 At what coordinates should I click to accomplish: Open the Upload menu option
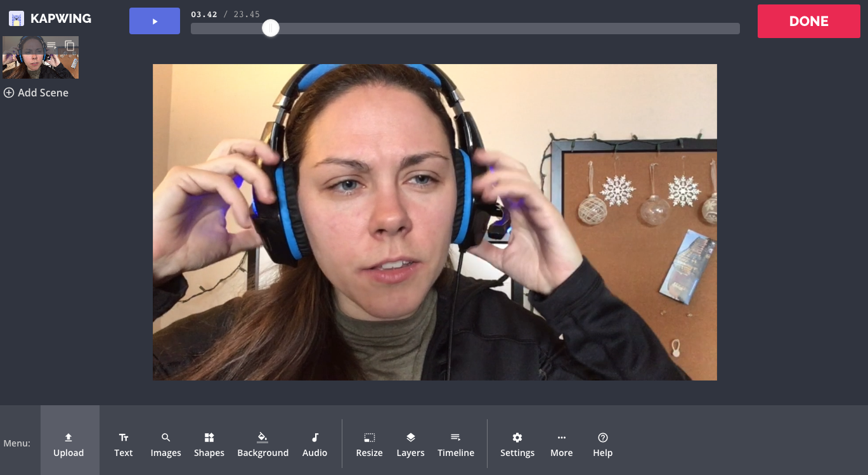tap(68, 443)
